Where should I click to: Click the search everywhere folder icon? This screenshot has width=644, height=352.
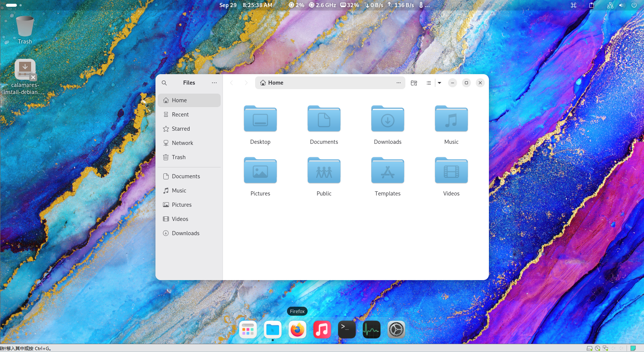tap(414, 83)
